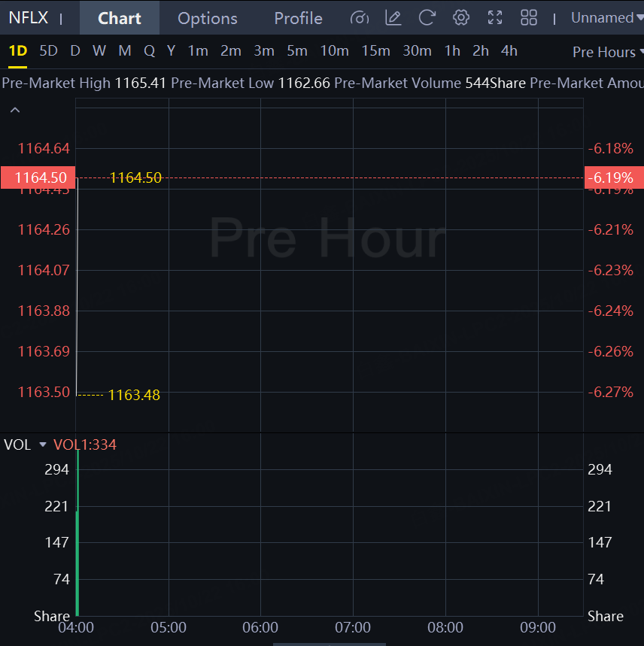Select the 1h interval
Image resolution: width=644 pixels, height=646 pixels.
tap(452, 51)
